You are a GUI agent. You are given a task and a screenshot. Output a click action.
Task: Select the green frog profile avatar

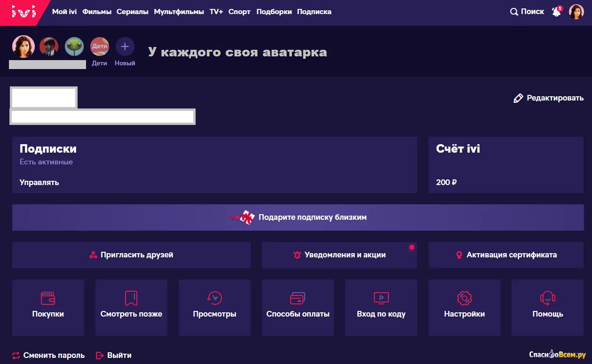[74, 47]
